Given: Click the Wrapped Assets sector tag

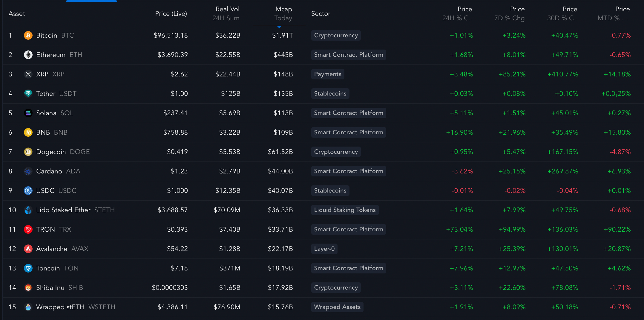Looking at the screenshot, I should [337, 307].
